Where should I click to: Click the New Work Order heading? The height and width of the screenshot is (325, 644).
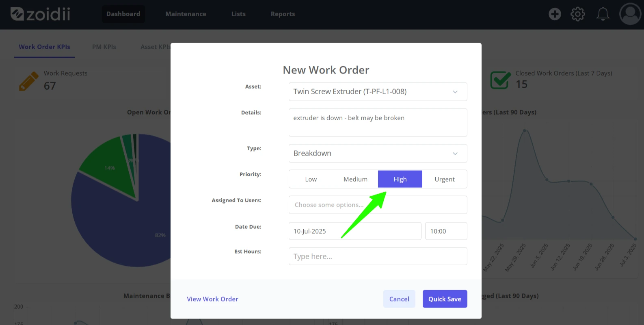[x=326, y=70]
